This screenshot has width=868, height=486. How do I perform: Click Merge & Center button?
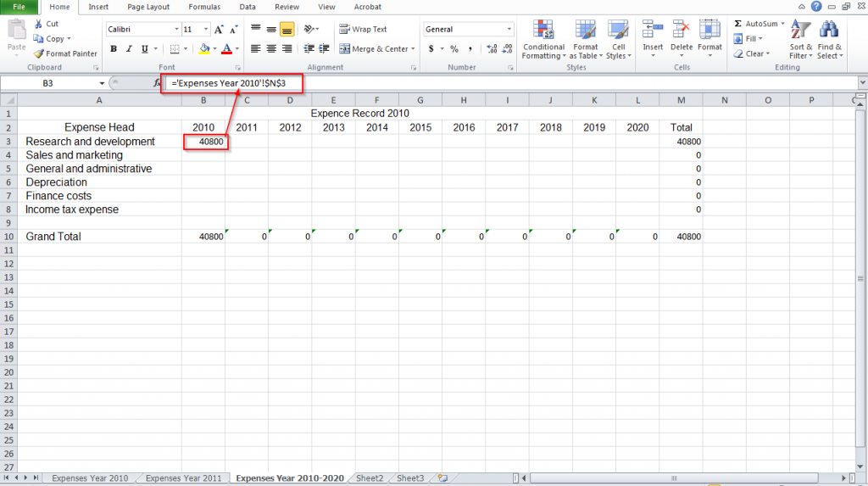coord(374,48)
